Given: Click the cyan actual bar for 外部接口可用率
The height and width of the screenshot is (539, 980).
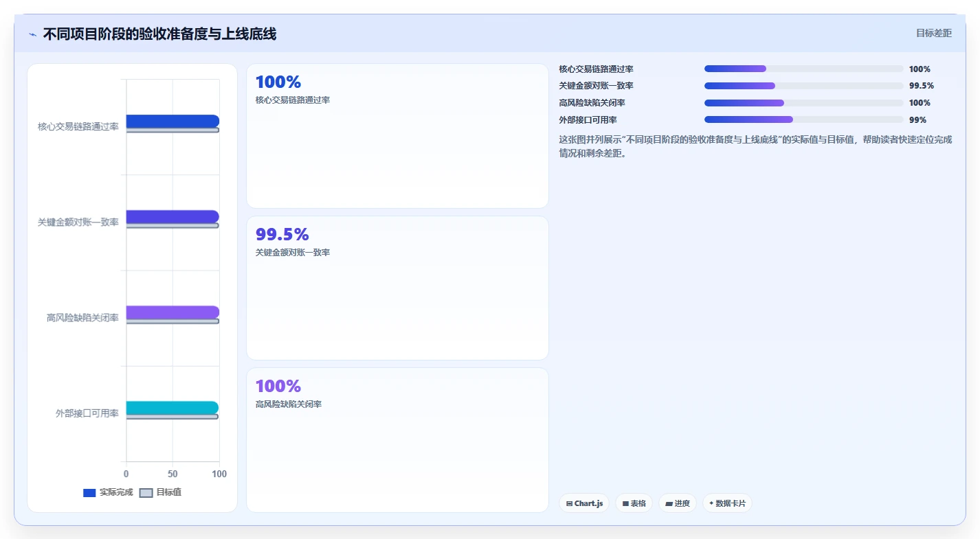Looking at the screenshot, I should [172, 408].
